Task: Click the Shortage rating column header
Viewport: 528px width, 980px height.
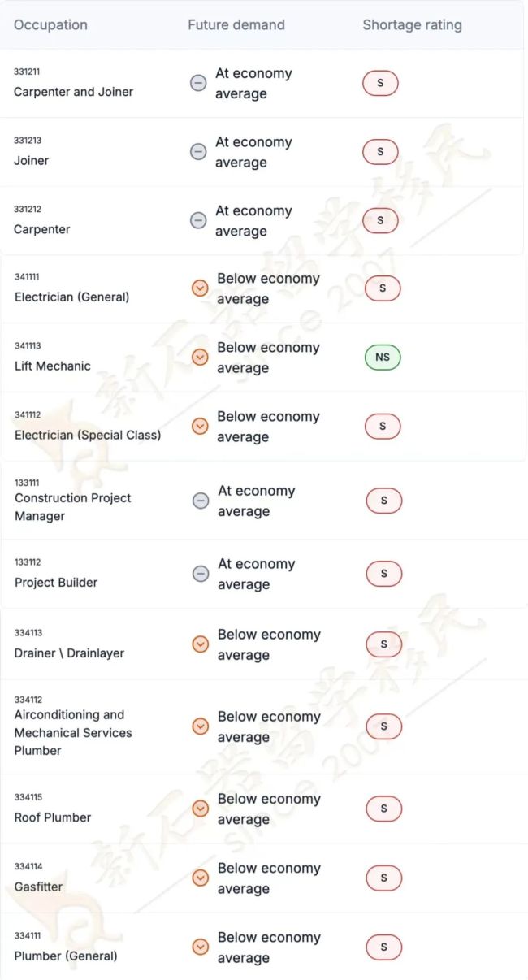Action: (x=412, y=25)
